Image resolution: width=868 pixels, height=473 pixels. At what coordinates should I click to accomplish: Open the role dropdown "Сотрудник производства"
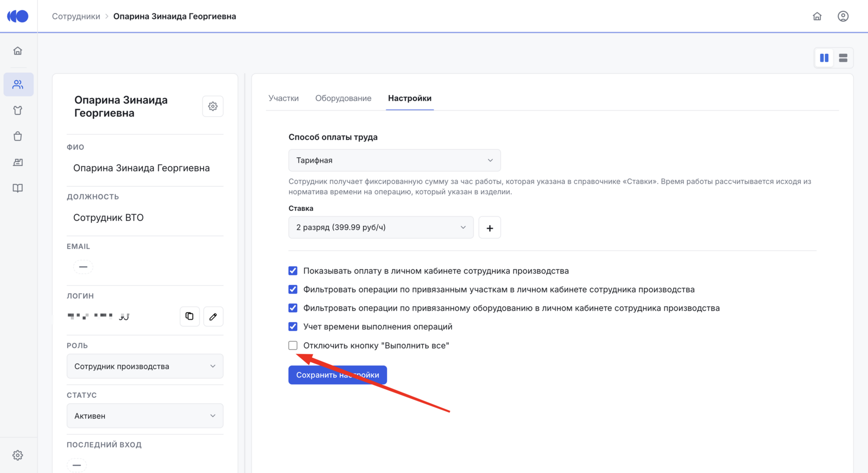pyautogui.click(x=145, y=366)
